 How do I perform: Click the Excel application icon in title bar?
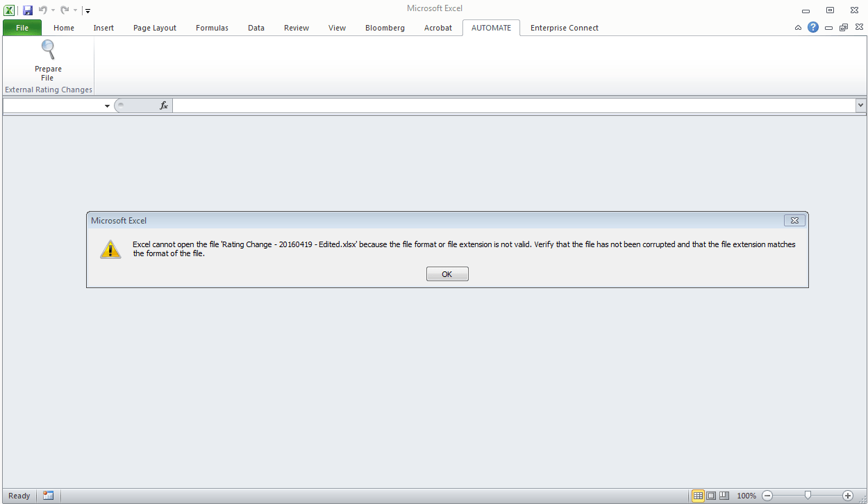tap(10, 10)
